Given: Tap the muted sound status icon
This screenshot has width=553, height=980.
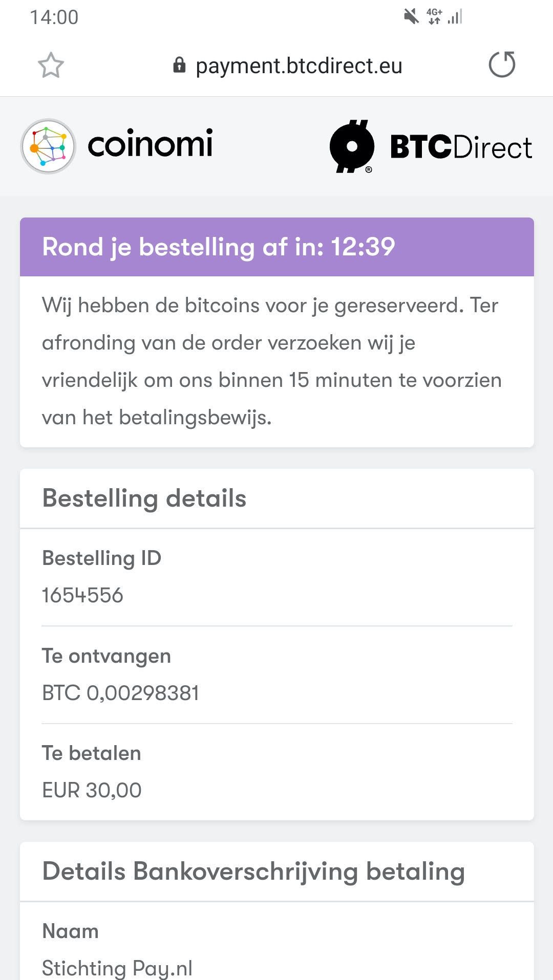Looking at the screenshot, I should tap(411, 17).
